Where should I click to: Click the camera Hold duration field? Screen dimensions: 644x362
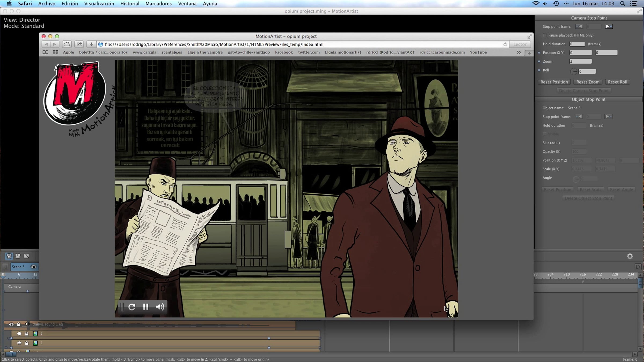click(577, 44)
